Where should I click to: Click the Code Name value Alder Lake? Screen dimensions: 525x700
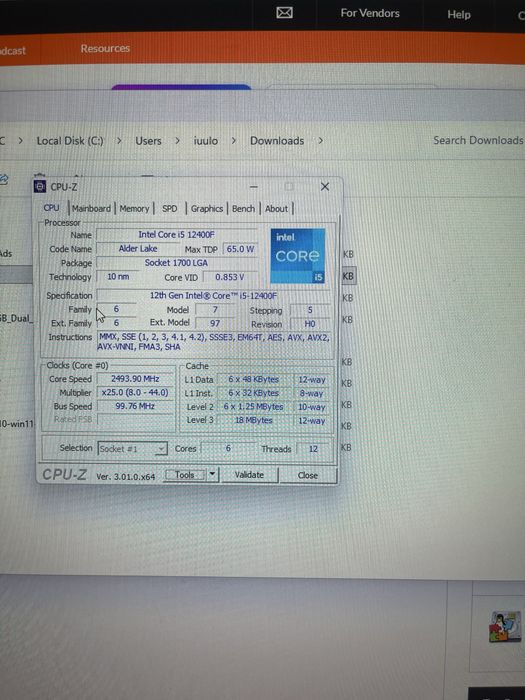click(138, 249)
